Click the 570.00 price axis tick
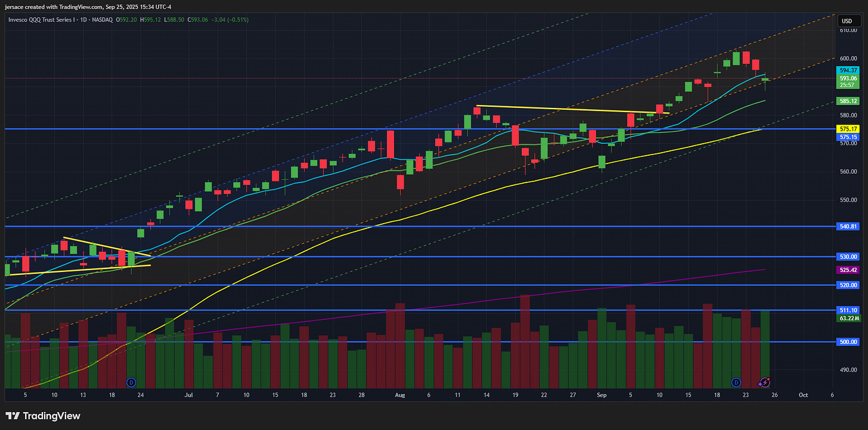868x430 pixels. point(848,143)
